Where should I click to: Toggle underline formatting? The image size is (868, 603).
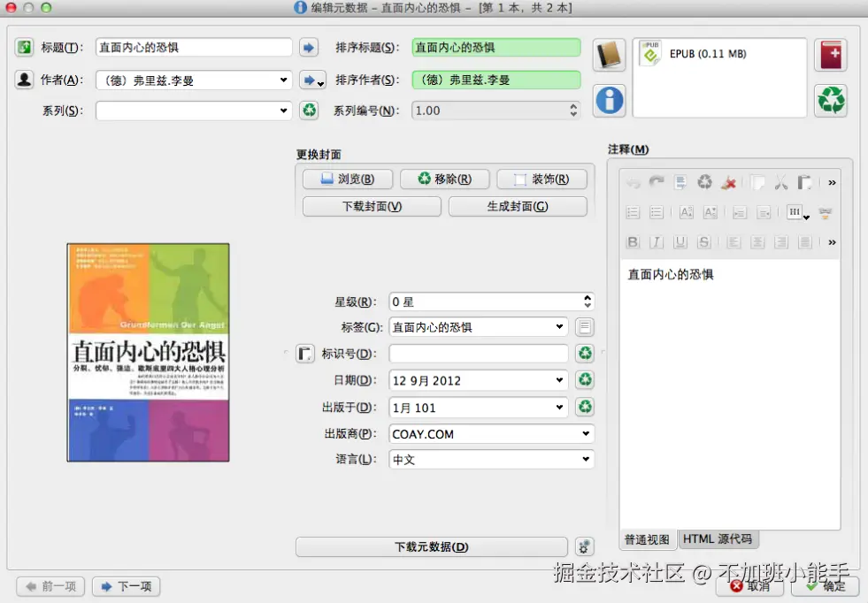pos(680,241)
